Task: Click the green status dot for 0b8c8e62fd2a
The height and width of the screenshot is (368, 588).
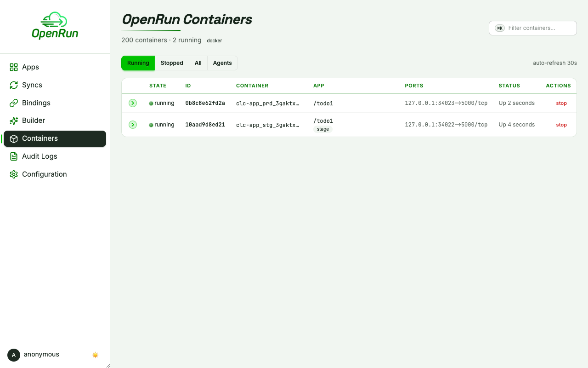Action: pyautogui.click(x=151, y=103)
